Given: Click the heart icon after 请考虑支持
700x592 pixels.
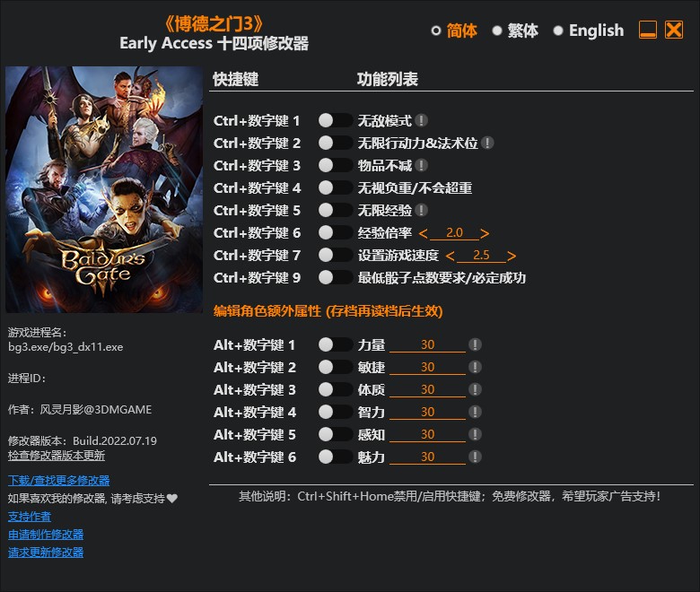Looking at the screenshot, I should click(172, 499).
